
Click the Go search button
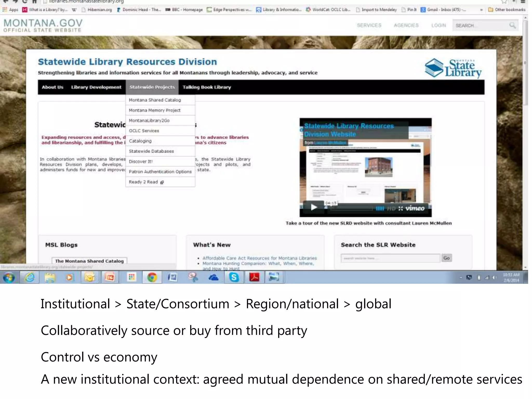[447, 258]
